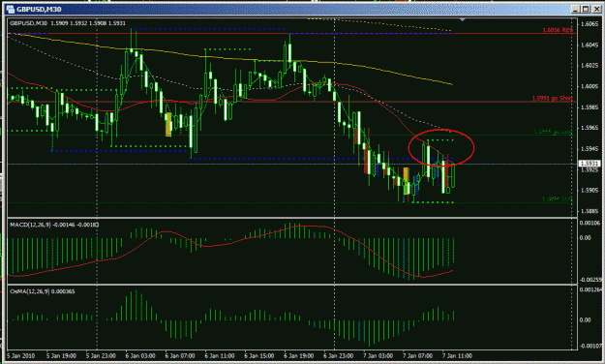605x364 pixels.
Task: Click price scale value 1.5965
Action: (590, 128)
